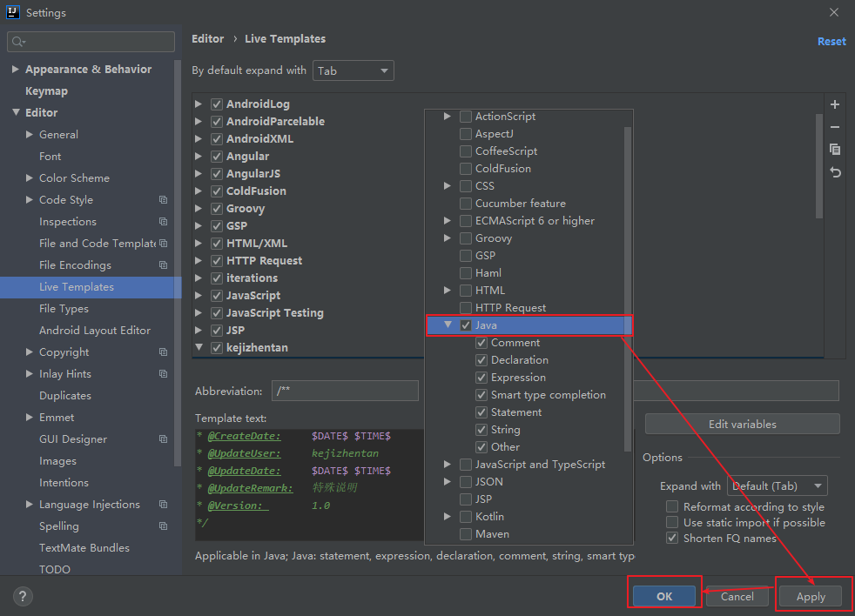The image size is (855, 616).
Task: Open the Keymap settings page
Action: pos(46,91)
